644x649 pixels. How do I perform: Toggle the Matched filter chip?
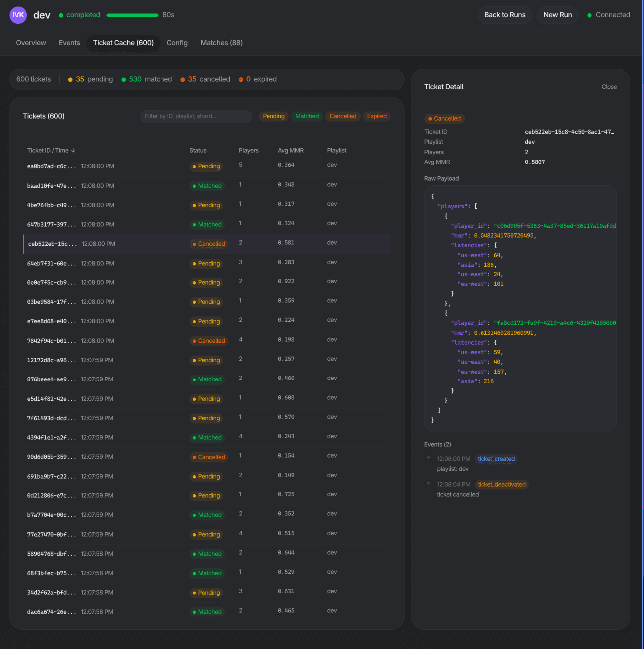307,116
